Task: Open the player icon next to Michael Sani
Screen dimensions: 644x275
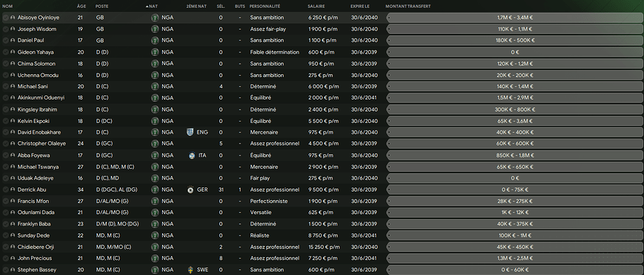Action: tap(13, 87)
